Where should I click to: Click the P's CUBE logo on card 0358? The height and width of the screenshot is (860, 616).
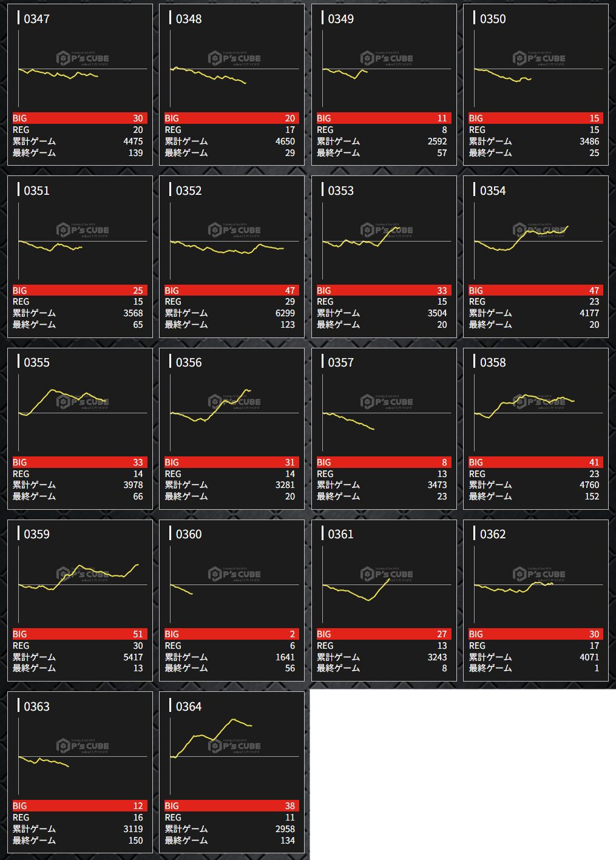pyautogui.click(x=539, y=402)
